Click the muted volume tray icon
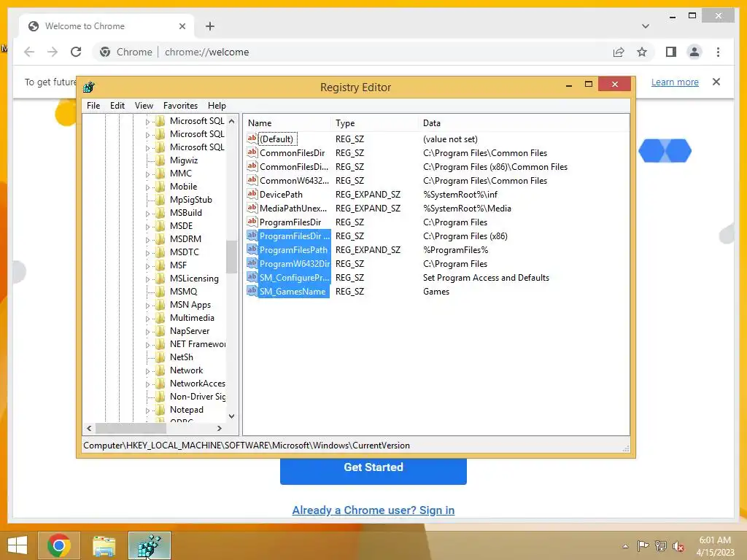Image resolution: width=747 pixels, height=560 pixels. coord(678,546)
